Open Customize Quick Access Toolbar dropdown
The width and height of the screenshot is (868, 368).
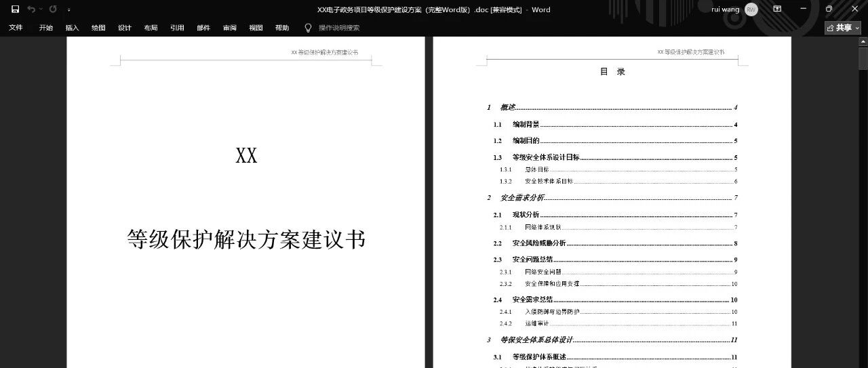68,10
